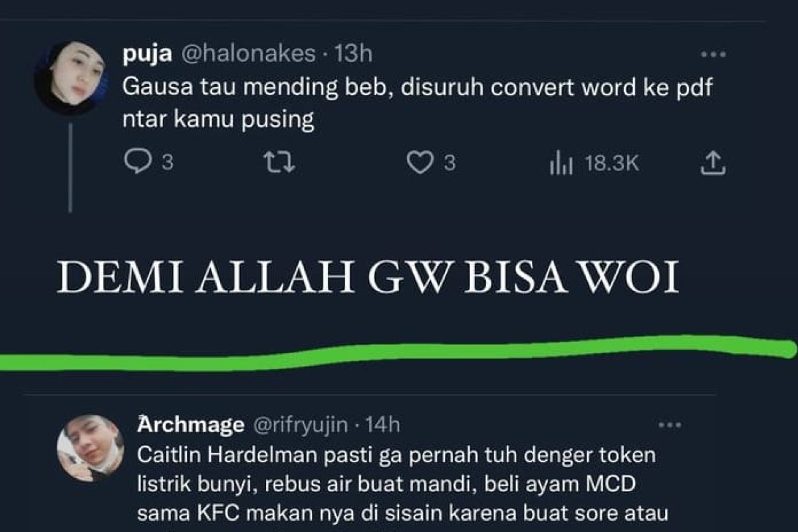Open the @rifryujin handle link

click(299, 424)
